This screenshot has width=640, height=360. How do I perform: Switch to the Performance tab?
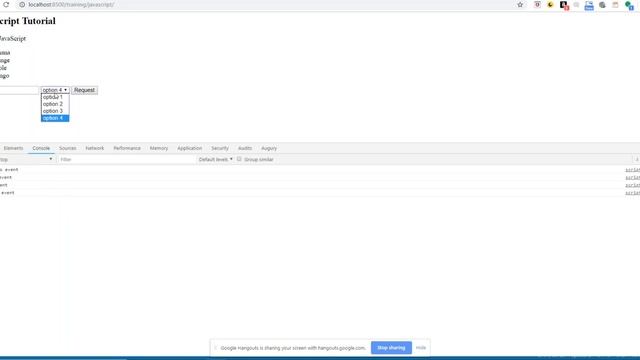pos(127,148)
